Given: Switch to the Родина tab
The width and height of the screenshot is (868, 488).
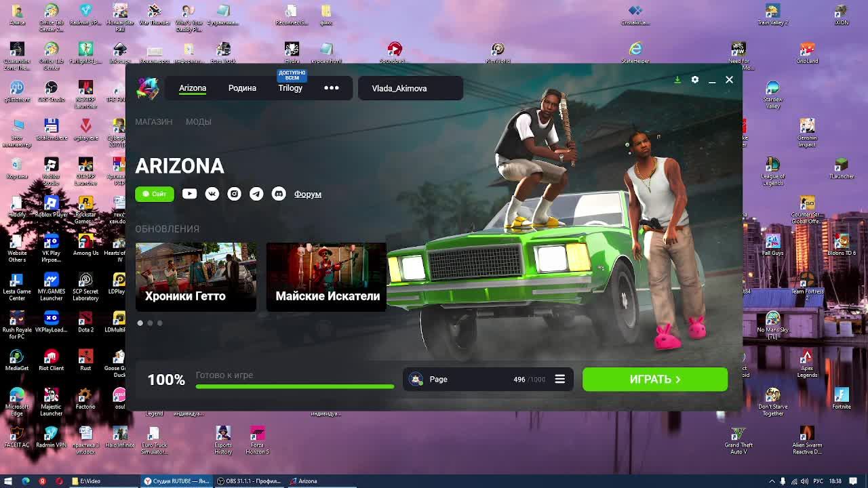Looking at the screenshot, I should click(242, 88).
